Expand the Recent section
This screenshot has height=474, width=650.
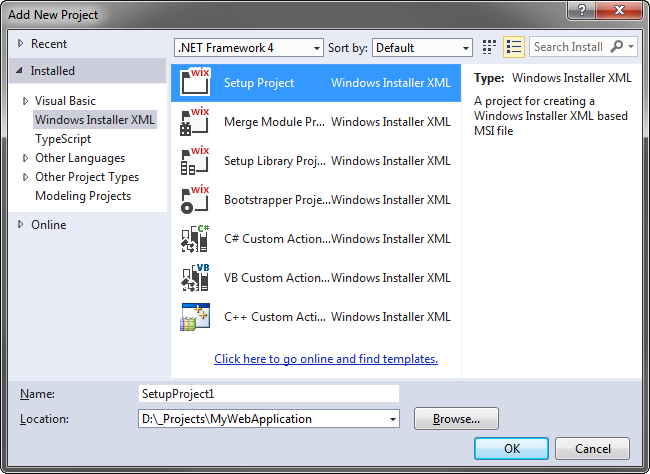[x=20, y=43]
